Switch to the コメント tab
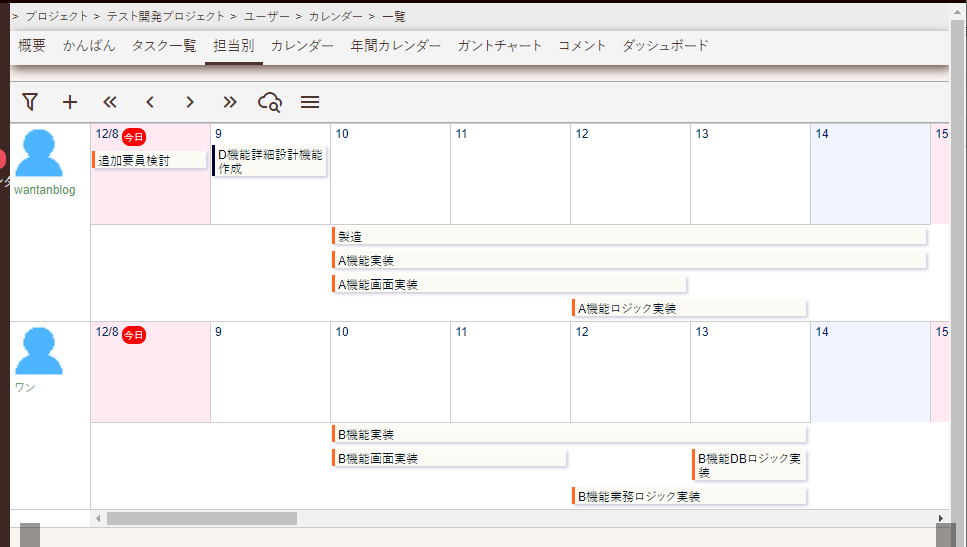This screenshot has width=967, height=547. (x=582, y=46)
